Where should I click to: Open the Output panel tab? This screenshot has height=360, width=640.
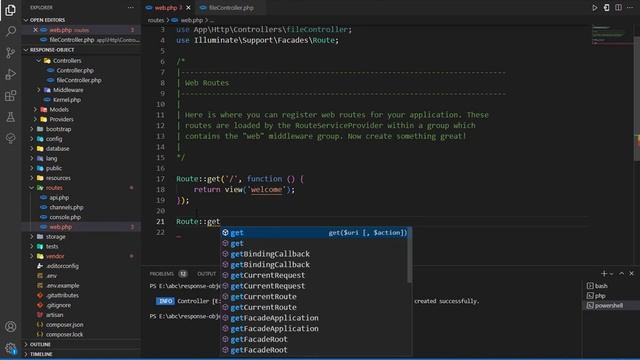click(x=207, y=273)
